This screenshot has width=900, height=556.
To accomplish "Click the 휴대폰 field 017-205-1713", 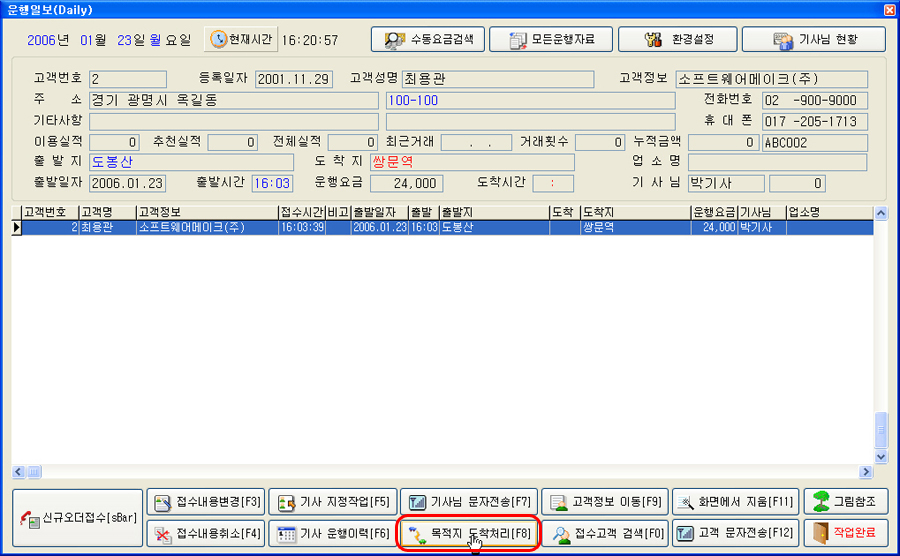I will [814, 122].
